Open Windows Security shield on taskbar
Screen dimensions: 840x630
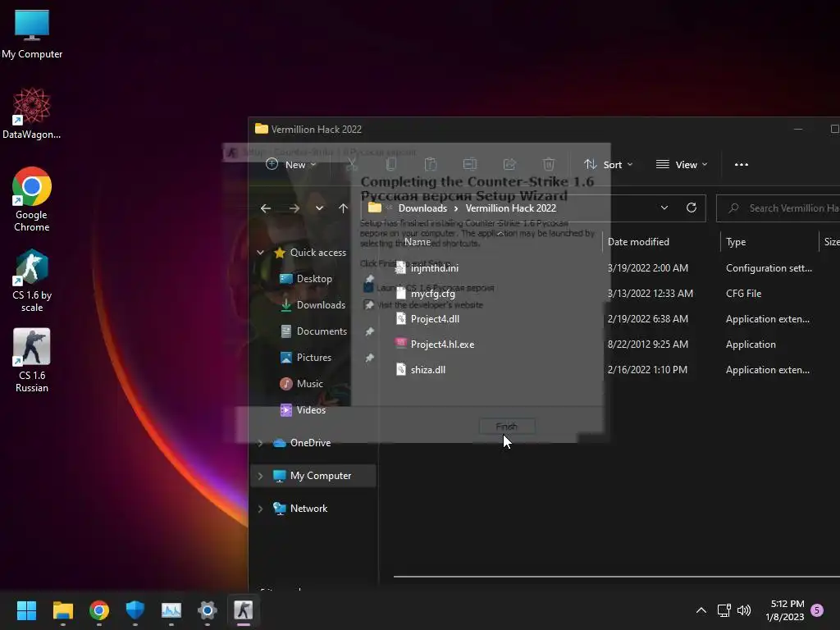(x=135, y=610)
